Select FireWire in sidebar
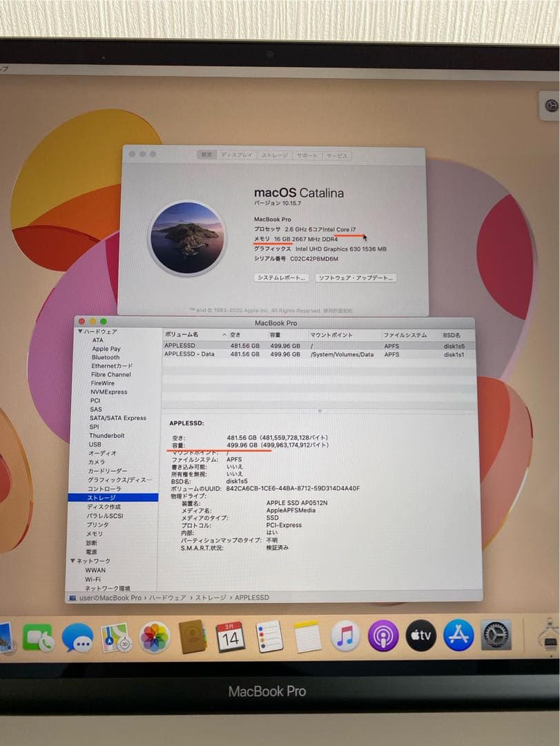The height and width of the screenshot is (746, 560). click(x=102, y=383)
